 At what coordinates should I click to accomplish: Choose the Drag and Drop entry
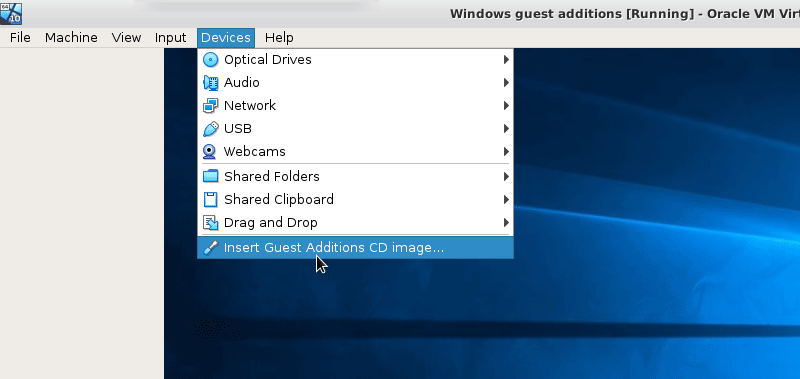[x=356, y=222]
